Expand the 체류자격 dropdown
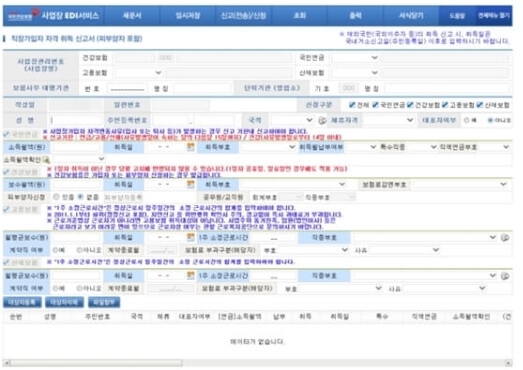Screen dimensions: 523x370 tap(389, 120)
